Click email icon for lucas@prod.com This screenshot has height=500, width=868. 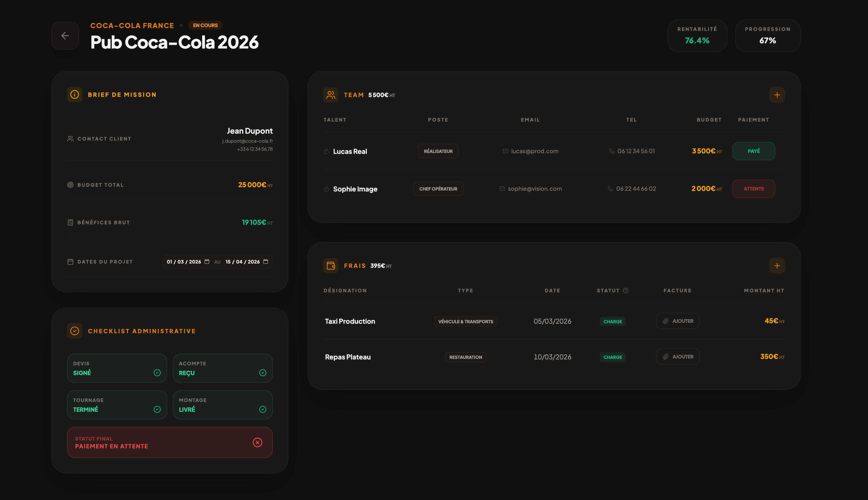pyautogui.click(x=505, y=151)
